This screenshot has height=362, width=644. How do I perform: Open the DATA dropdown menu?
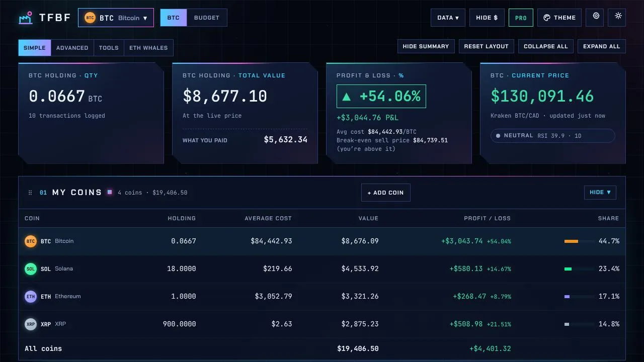click(x=448, y=18)
